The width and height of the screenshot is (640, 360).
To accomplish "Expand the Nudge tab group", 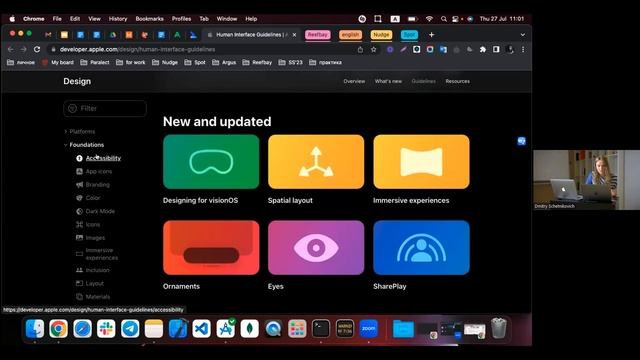I will (x=381, y=35).
